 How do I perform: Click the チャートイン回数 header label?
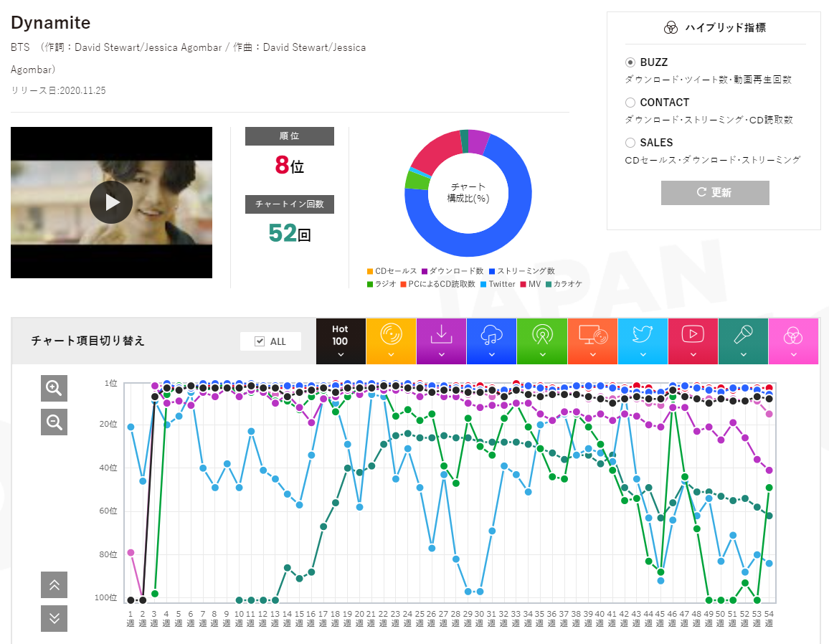click(290, 204)
